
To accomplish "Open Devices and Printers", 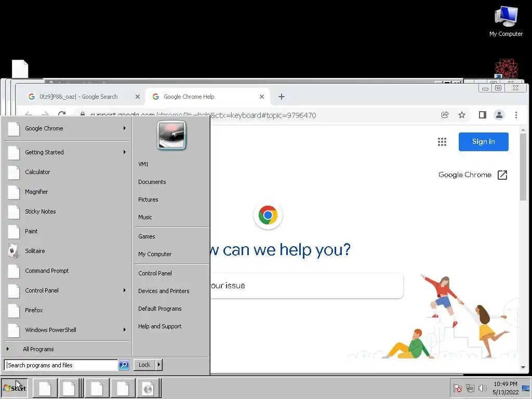I will click(x=164, y=291).
